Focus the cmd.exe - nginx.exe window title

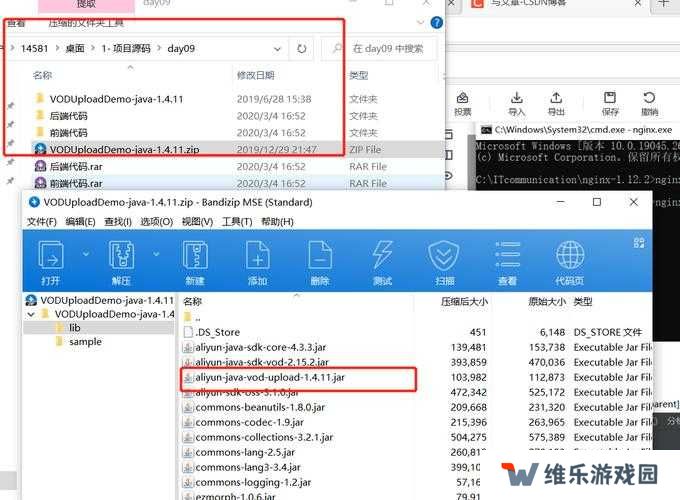tap(583, 130)
